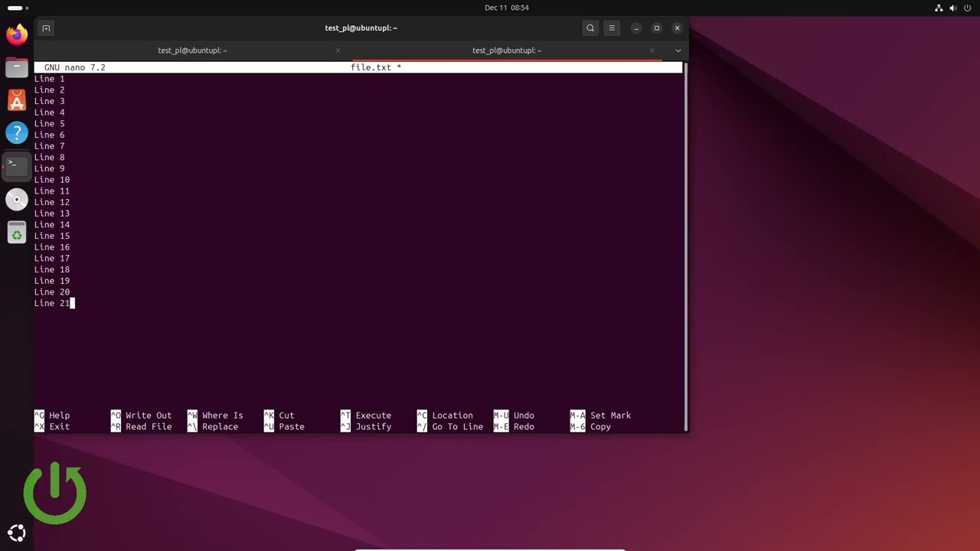Close the first terminal tab

click(x=338, y=51)
